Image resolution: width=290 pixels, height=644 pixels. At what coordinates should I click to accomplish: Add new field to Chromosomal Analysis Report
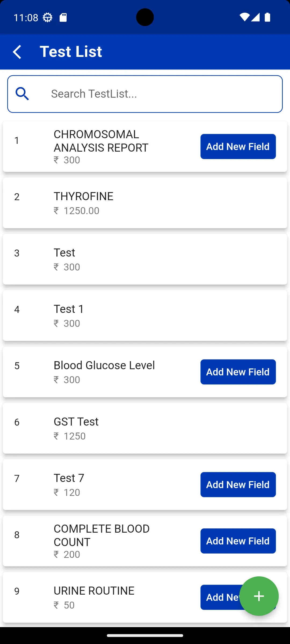[238, 147]
